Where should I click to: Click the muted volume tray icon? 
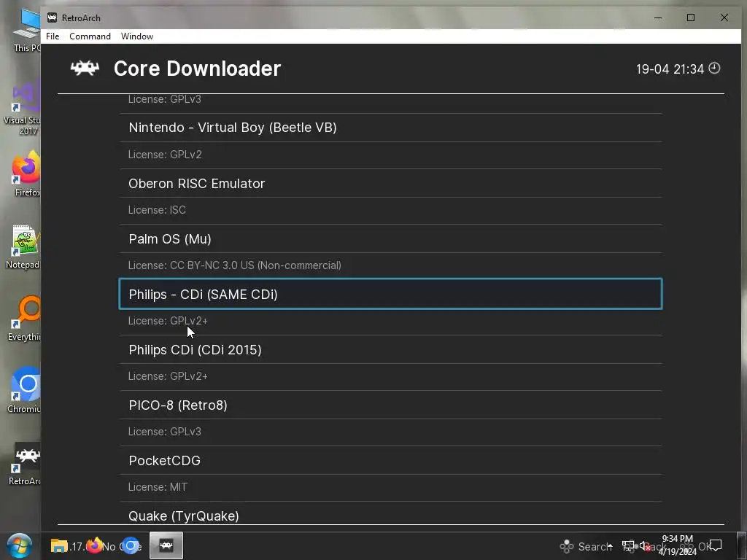[646, 546]
